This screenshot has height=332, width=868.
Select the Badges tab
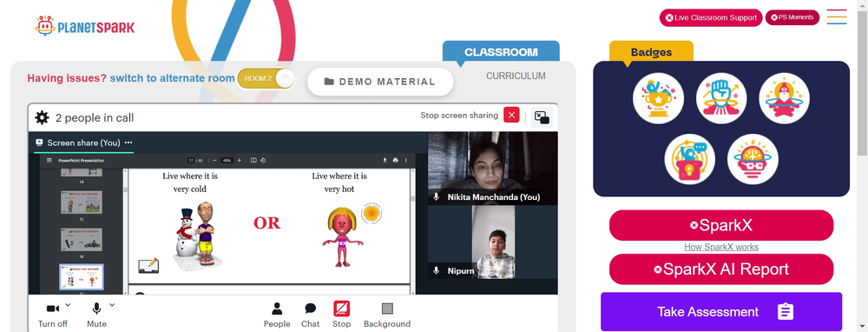tap(652, 52)
